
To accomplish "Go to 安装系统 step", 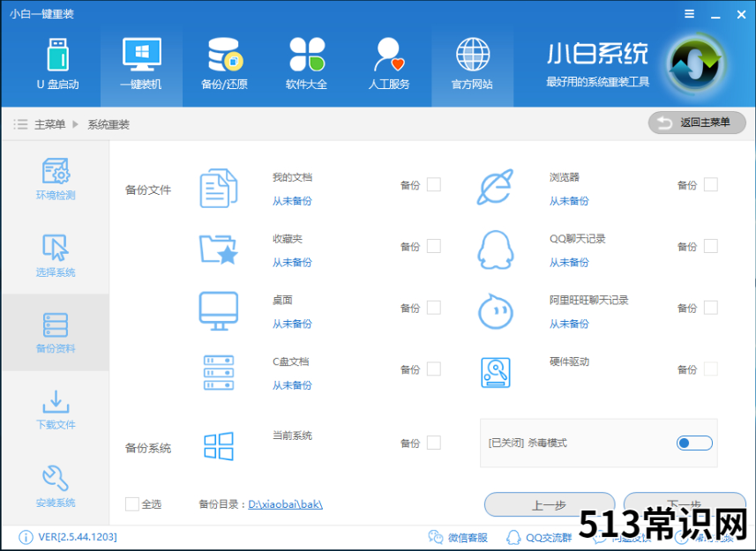I will (56, 487).
